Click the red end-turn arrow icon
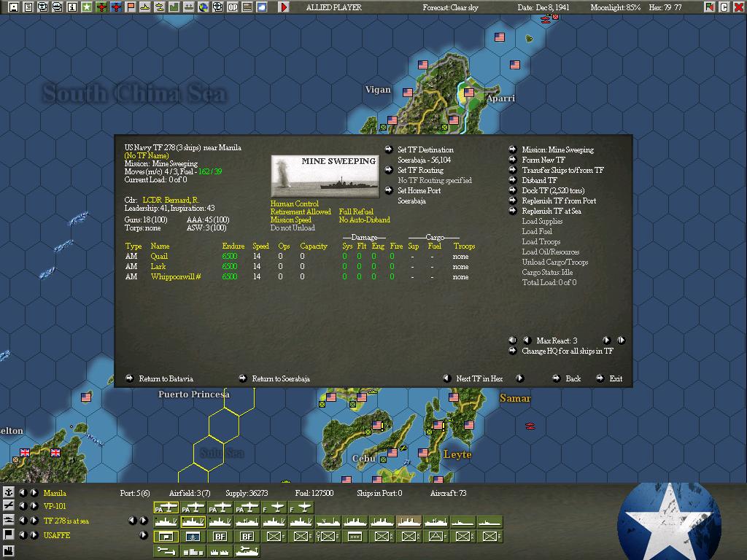Viewport: 747px width, 560px height. pyautogui.click(x=284, y=7)
